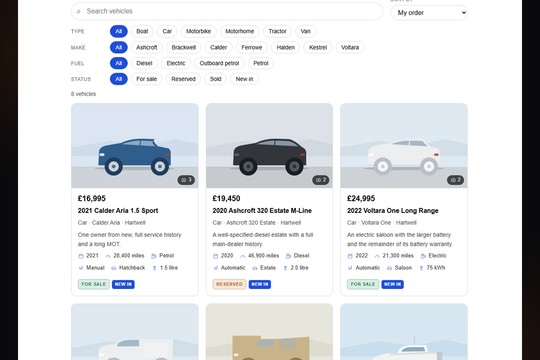
Task: Filter make by Calder
Action: (x=218, y=48)
